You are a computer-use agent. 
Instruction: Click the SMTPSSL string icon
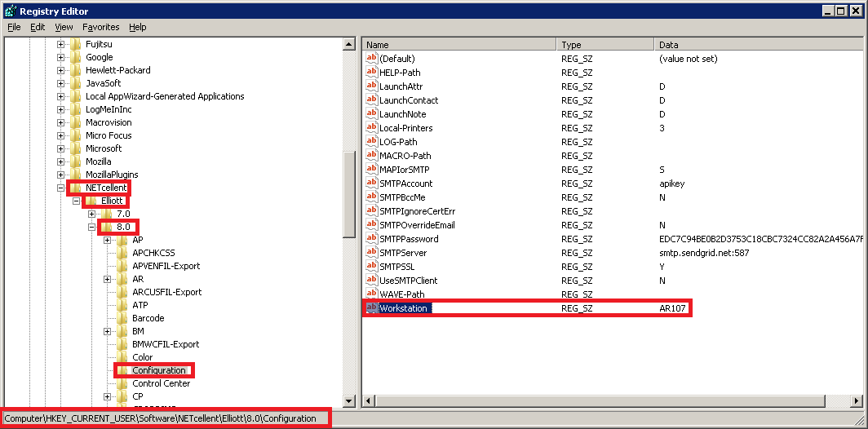[372, 266]
